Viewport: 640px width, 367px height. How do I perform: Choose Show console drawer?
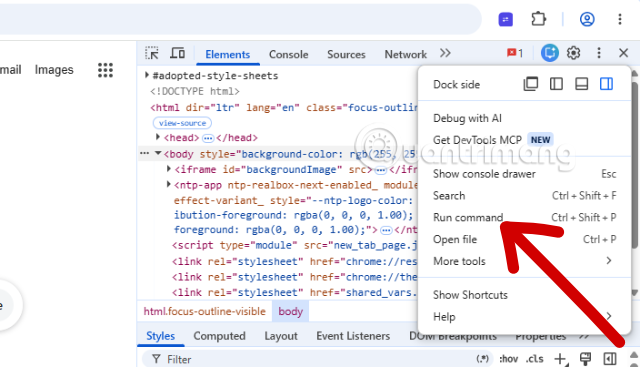[524, 174]
